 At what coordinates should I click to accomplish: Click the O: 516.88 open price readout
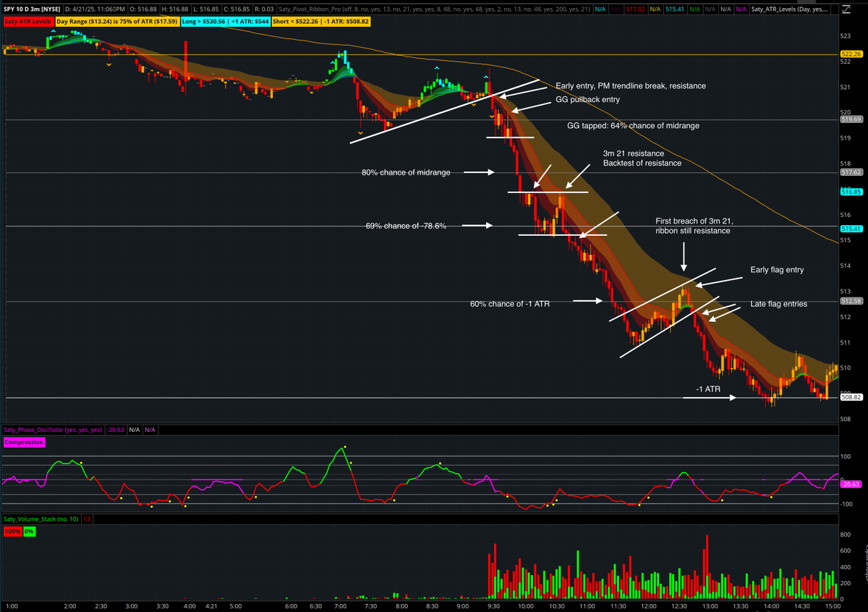tap(143, 9)
